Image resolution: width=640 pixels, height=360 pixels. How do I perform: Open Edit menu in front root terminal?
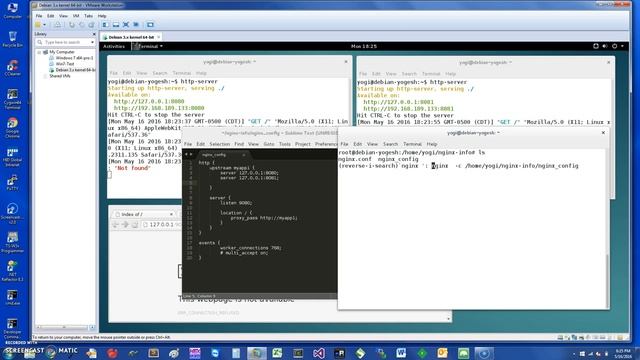358,144
